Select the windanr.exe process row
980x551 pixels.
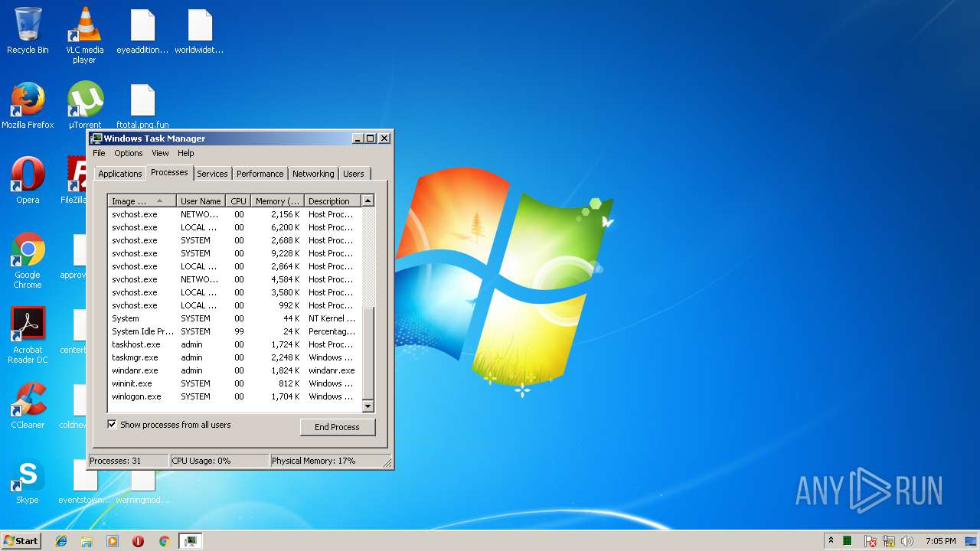[234, 370]
